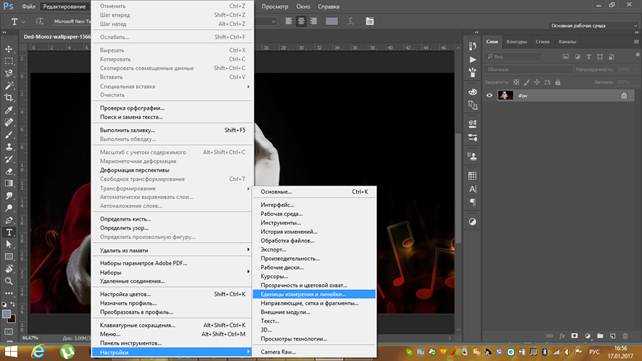The image size is (642, 361).
Task: Select the Clone Stamp tool
Action: pyautogui.click(x=9, y=147)
